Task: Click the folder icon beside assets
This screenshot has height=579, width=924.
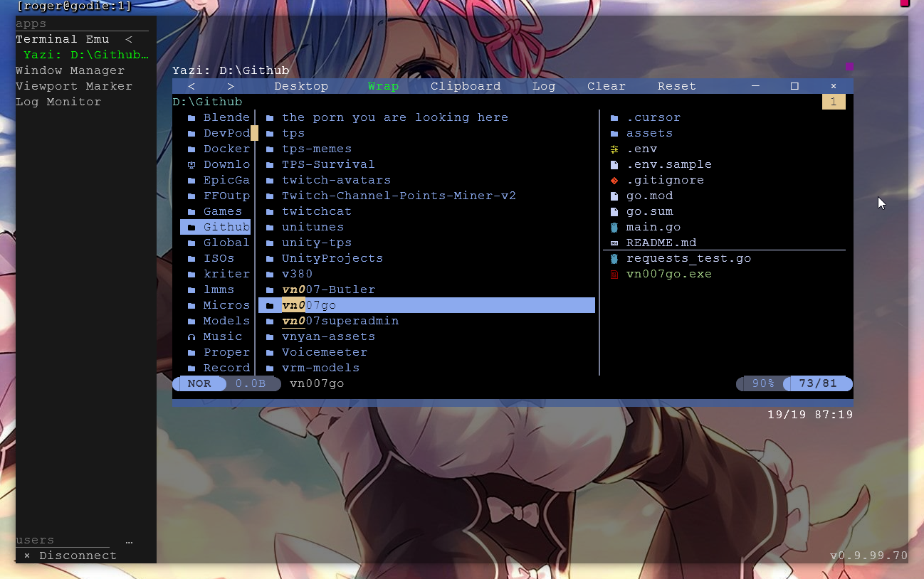Action: tap(614, 133)
